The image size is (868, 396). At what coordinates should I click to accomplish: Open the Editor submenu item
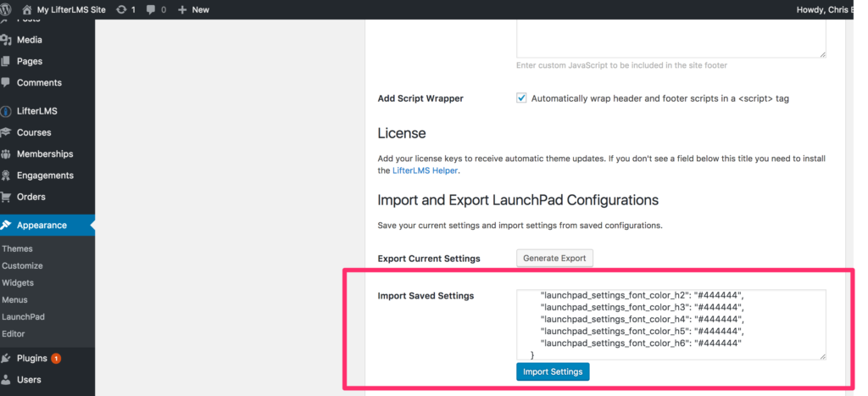coord(14,333)
